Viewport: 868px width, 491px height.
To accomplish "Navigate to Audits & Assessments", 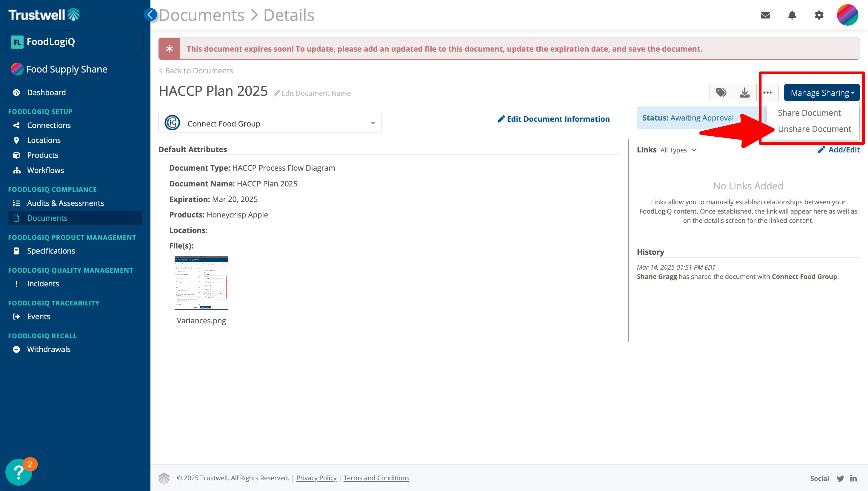I will tap(65, 203).
